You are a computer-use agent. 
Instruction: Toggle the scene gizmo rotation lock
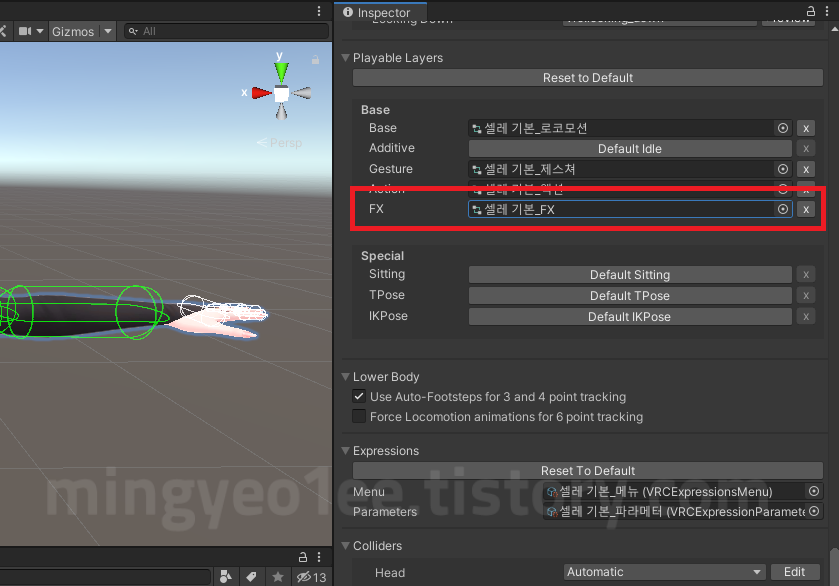316,60
